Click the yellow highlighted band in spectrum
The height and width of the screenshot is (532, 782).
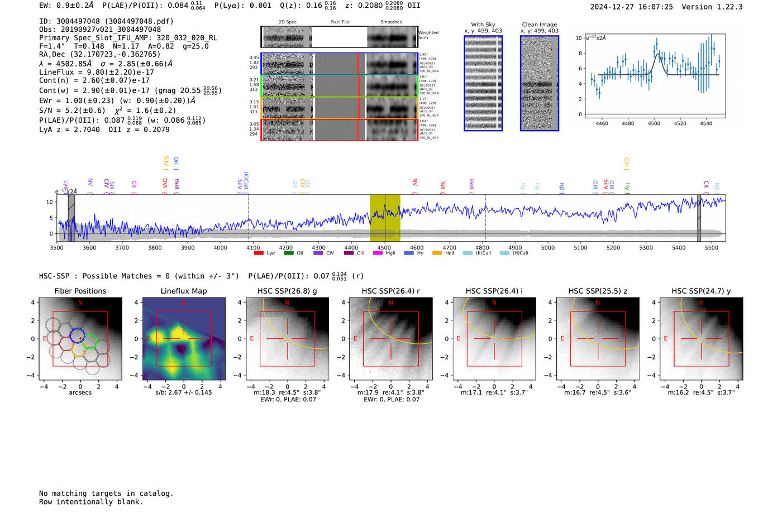(x=385, y=218)
